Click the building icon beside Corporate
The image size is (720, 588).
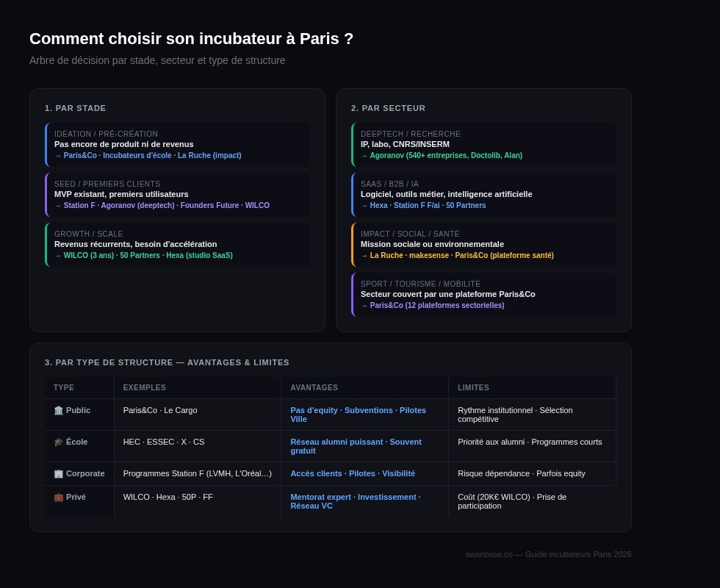click(x=58, y=473)
